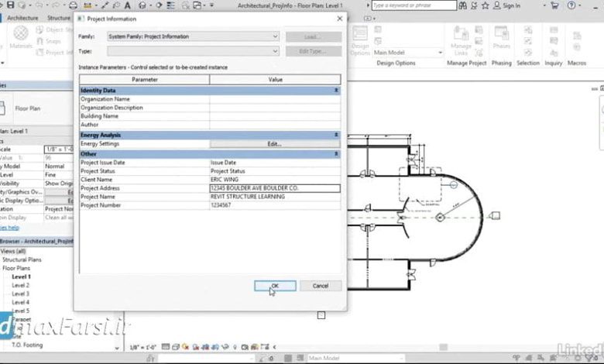
Task: Open the Main Model dropdown in status bar
Action: 355,359
